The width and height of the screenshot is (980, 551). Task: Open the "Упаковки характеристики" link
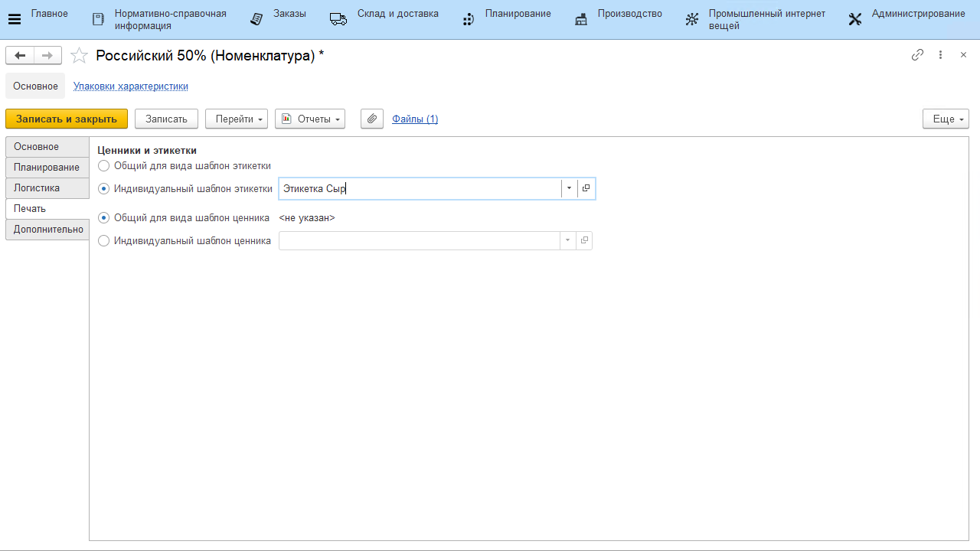tap(131, 86)
